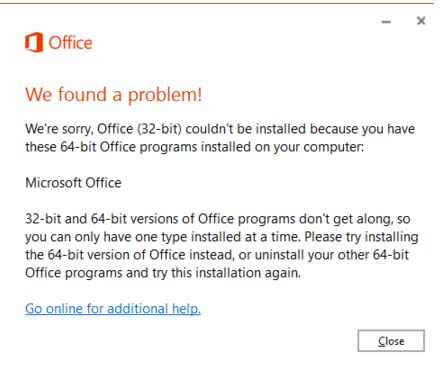Click the orange Office logo icon
This screenshot has height=367, width=440.
click(x=34, y=42)
